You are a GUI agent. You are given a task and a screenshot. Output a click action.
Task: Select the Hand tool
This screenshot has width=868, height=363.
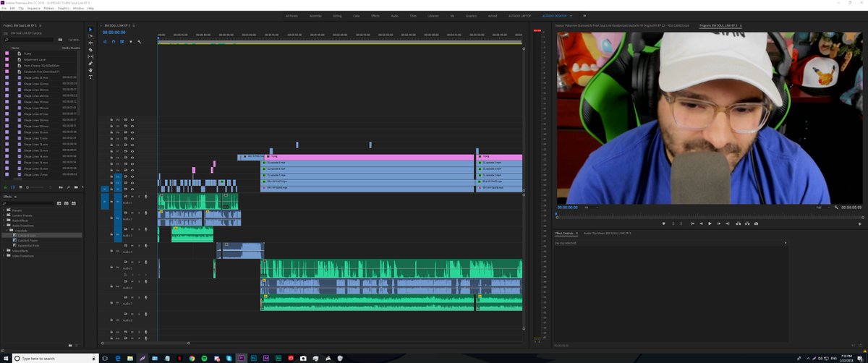tap(90, 69)
